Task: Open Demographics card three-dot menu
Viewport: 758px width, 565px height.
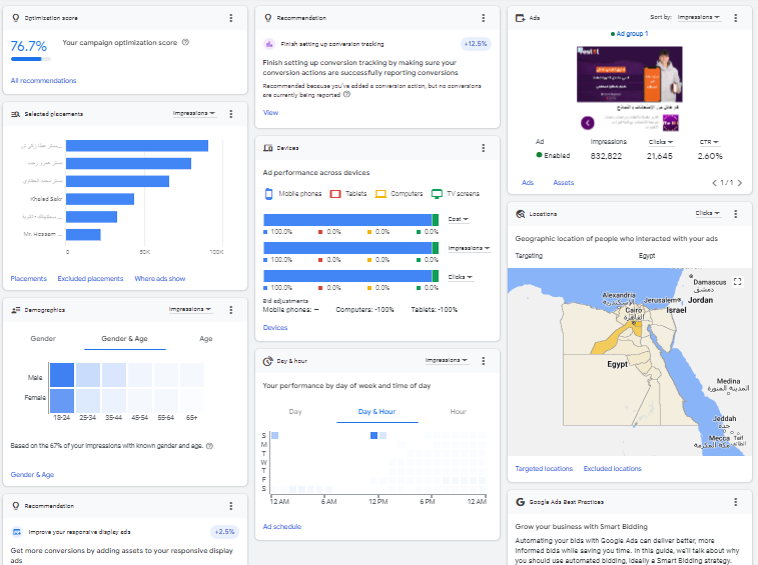Action: pos(231,310)
